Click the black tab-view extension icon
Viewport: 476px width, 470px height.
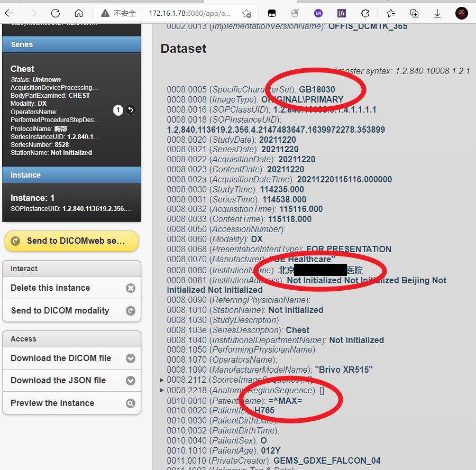pyautogui.click(x=272, y=13)
